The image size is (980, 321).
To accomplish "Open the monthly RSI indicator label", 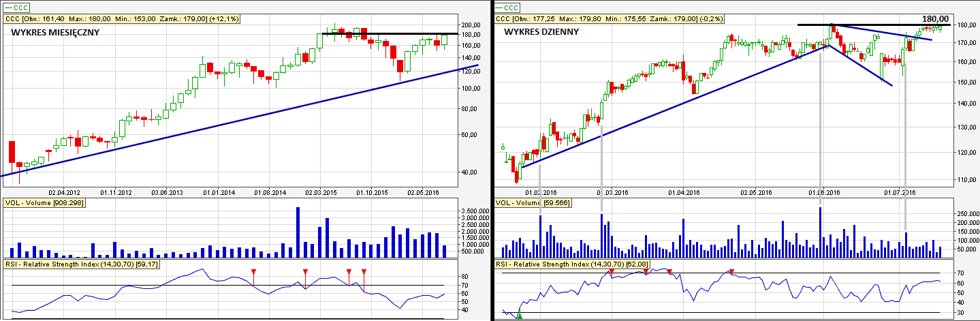I will [x=80, y=263].
